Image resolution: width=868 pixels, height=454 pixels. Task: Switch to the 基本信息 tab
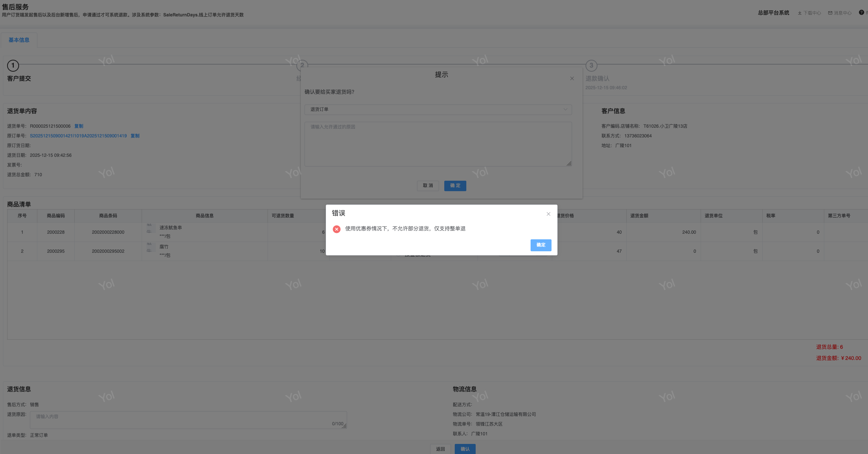[19, 40]
